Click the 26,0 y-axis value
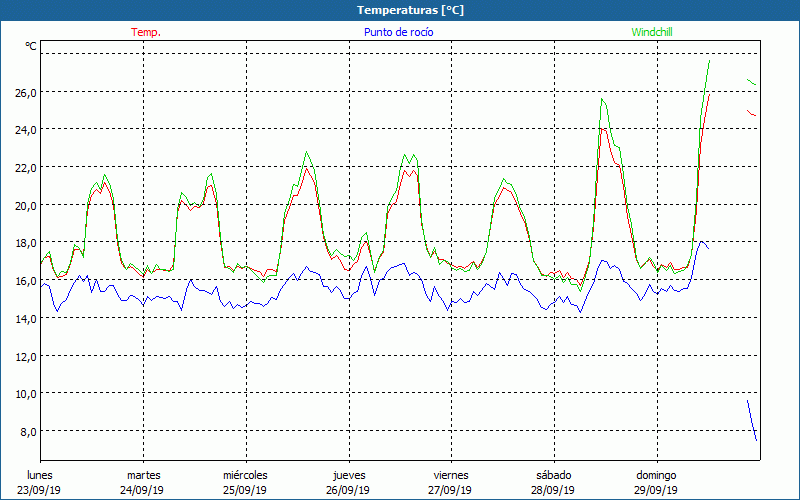The height and width of the screenshot is (500, 800). click(26, 93)
